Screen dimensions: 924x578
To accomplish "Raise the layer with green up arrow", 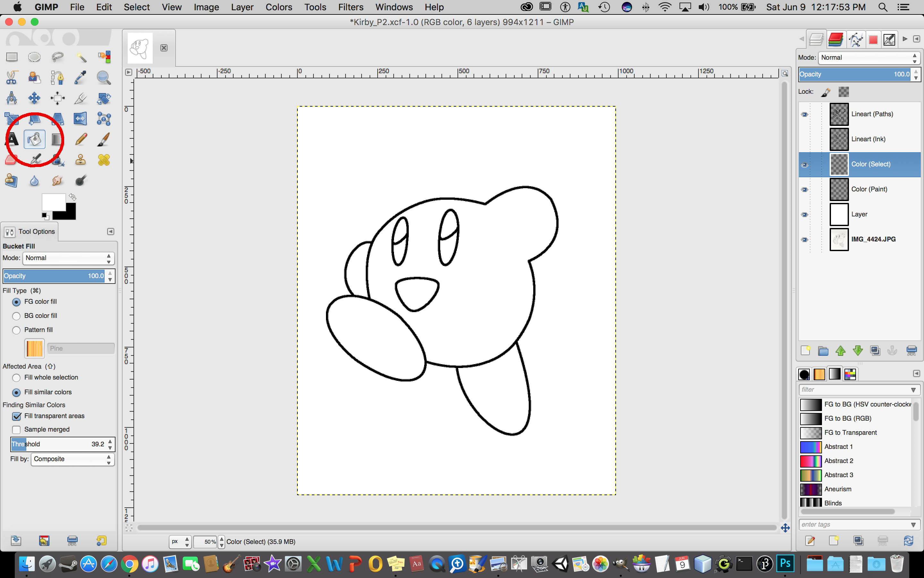I will point(840,351).
